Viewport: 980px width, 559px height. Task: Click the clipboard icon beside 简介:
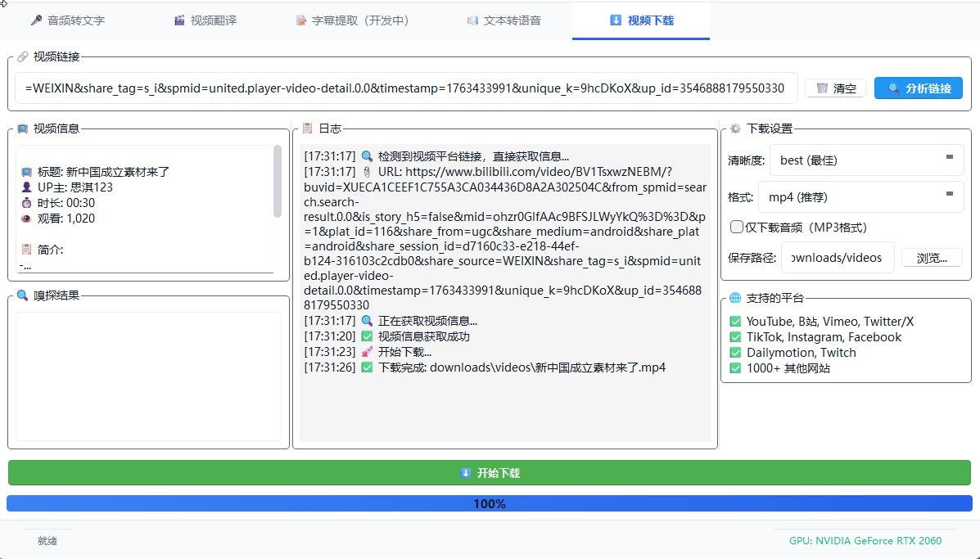pos(26,249)
